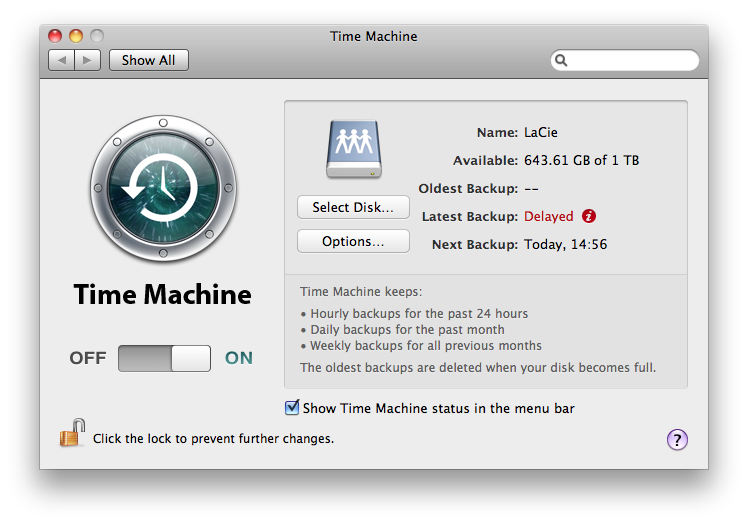Minimize the window with the yellow button
Image resolution: width=748 pixels, height=524 pixels.
pyautogui.click(x=76, y=36)
